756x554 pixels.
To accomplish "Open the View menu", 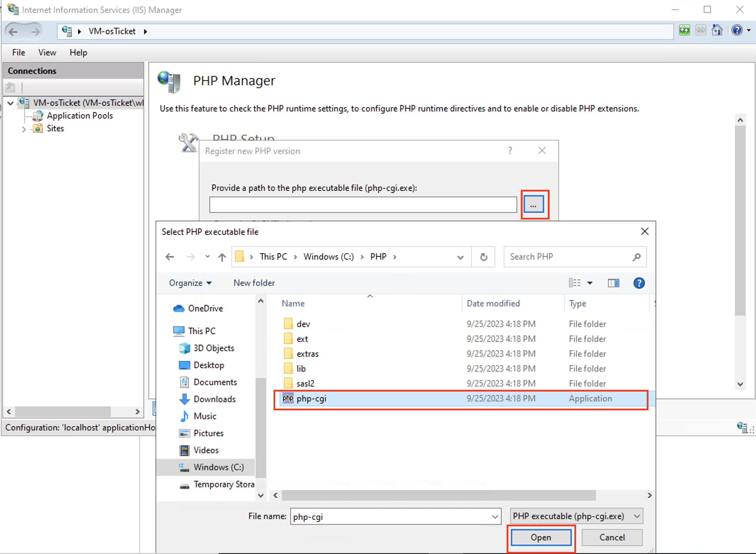I will [x=47, y=52].
